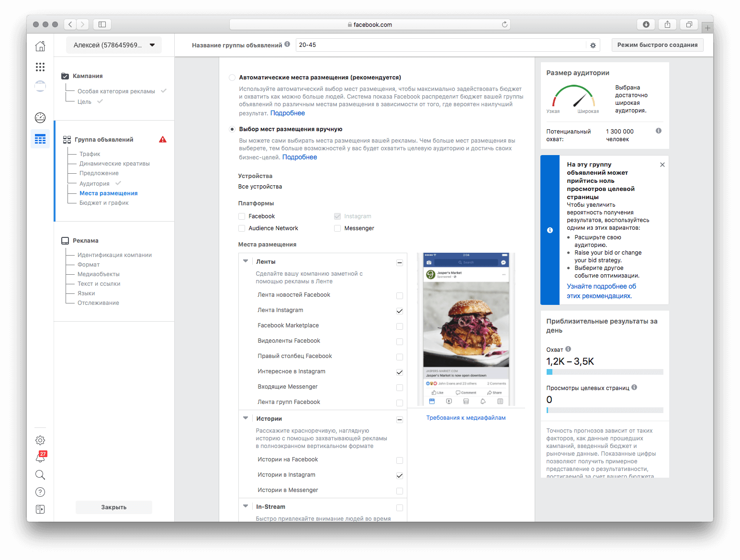Expand the In-Stream section triangle
The height and width of the screenshot is (560, 740).
tap(246, 506)
